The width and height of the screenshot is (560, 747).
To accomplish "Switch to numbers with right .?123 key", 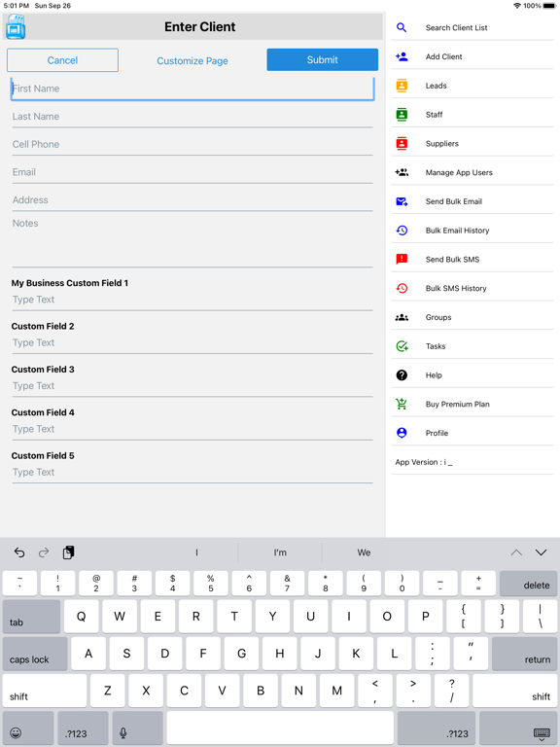I will tap(437, 729).
